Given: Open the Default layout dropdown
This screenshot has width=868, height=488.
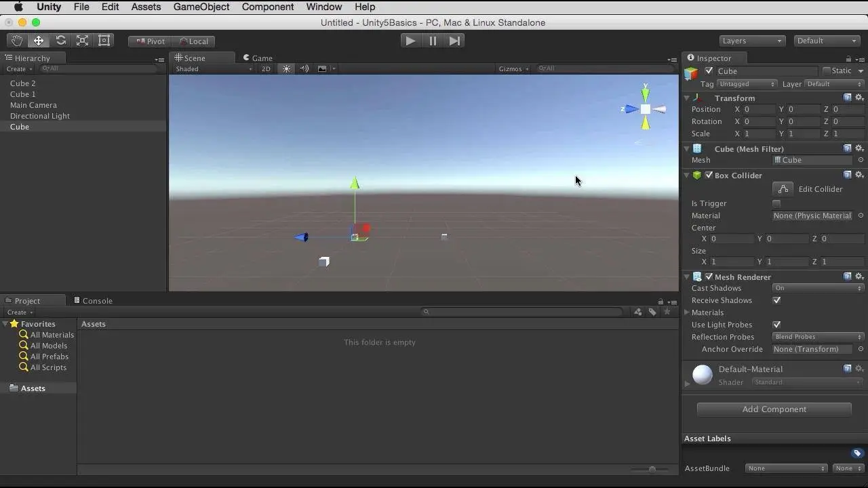Looking at the screenshot, I should pyautogui.click(x=827, y=41).
